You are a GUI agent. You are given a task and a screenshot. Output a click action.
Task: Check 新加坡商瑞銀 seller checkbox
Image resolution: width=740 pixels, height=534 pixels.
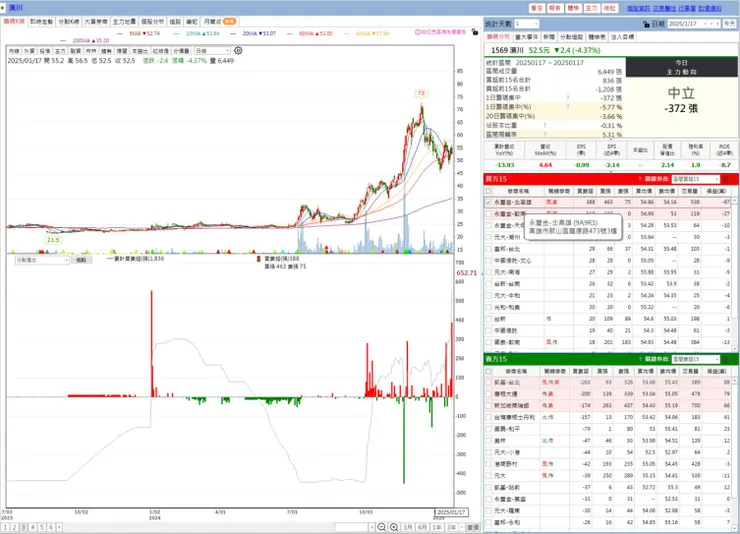tap(488, 406)
